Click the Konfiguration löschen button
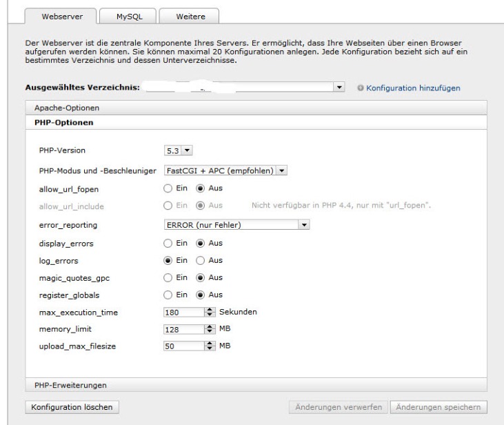The image size is (504, 425). tap(72, 407)
